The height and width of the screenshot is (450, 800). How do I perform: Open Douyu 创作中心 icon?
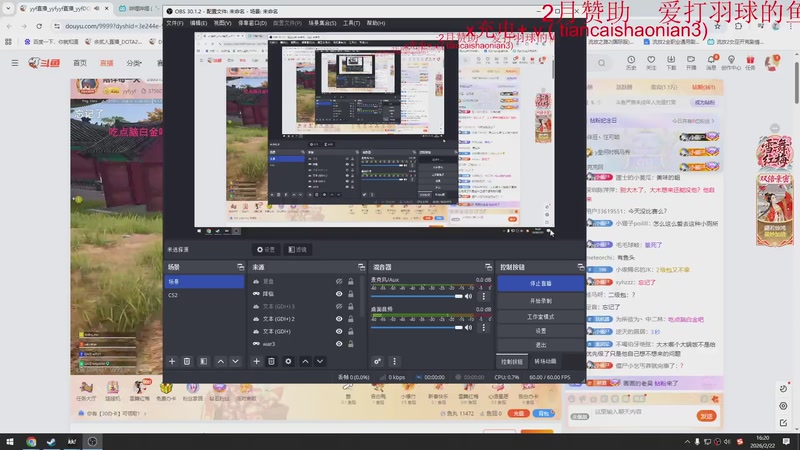tap(731, 62)
